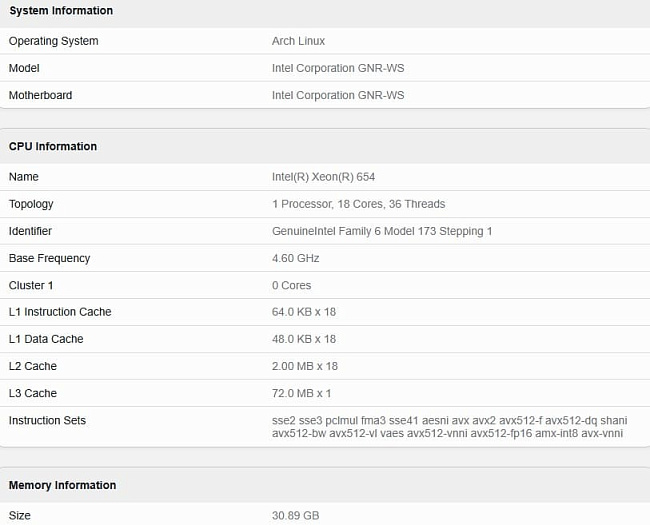Select the L1 Data Cache label
Screen dimensions: 650x525
46,339
